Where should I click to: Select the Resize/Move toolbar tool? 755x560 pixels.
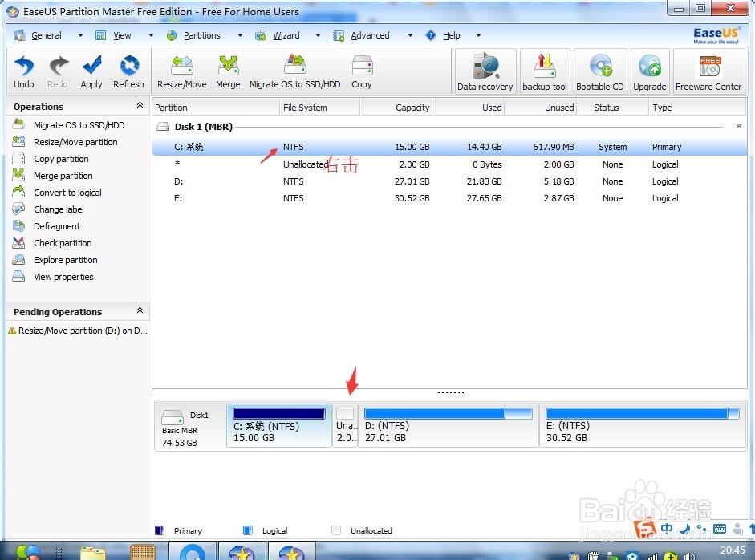point(181,72)
